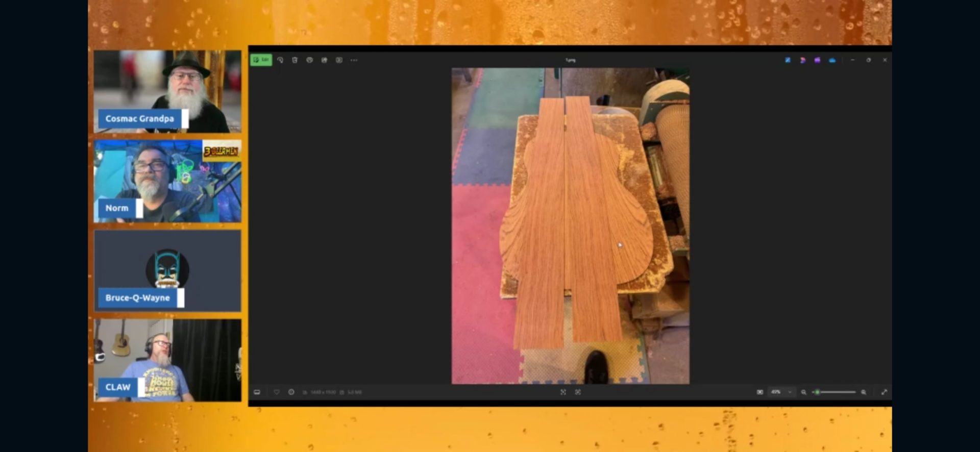Open the Clipchamp icon in title bar
The image size is (980, 452).
click(817, 60)
